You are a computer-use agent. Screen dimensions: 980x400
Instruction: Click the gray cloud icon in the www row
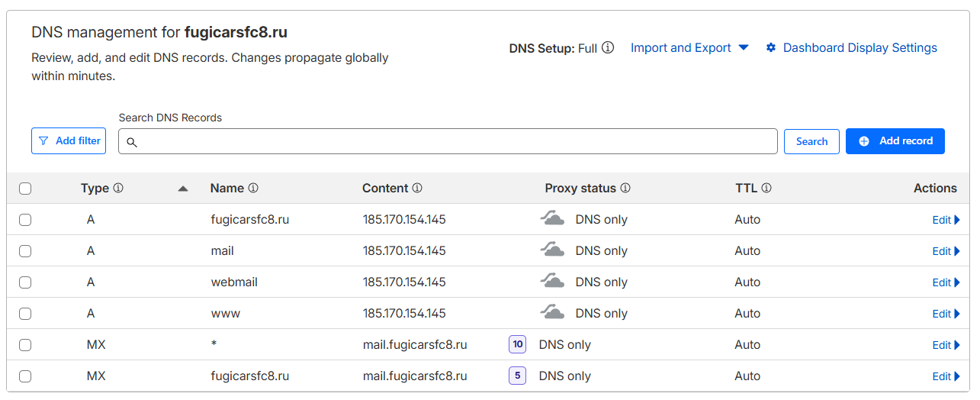(x=553, y=313)
